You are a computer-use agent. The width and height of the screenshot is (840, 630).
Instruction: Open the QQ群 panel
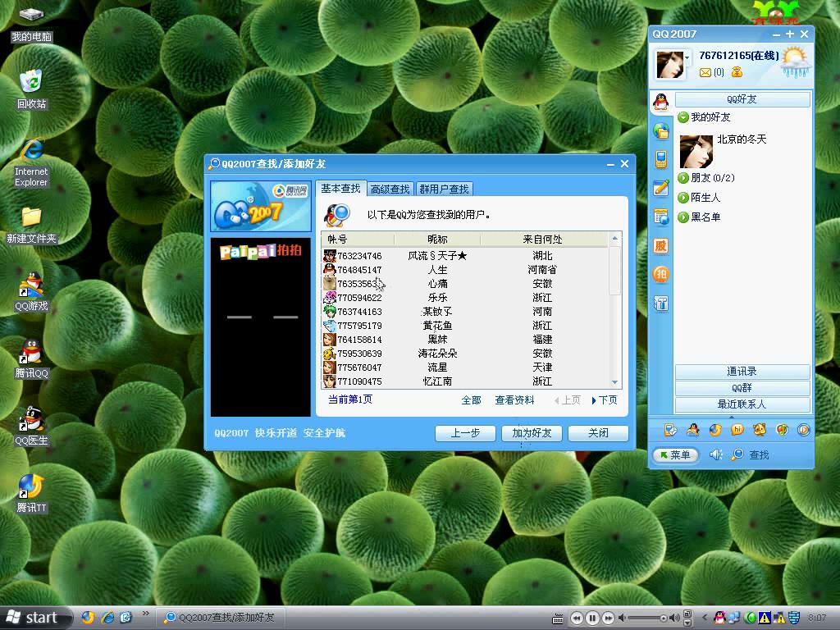tap(742, 388)
